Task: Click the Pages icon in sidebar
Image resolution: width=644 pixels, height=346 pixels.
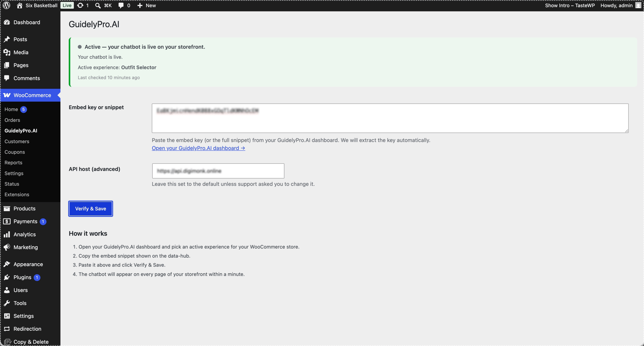Action: click(x=7, y=65)
